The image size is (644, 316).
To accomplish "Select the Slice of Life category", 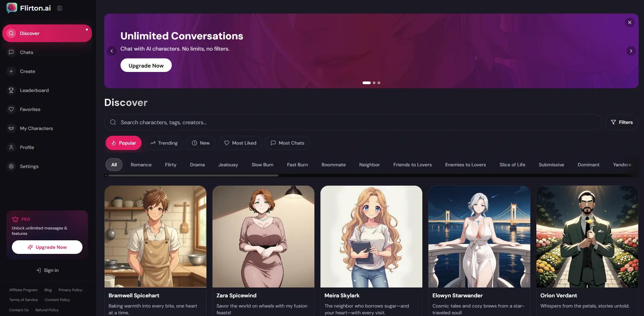I will pyautogui.click(x=512, y=165).
